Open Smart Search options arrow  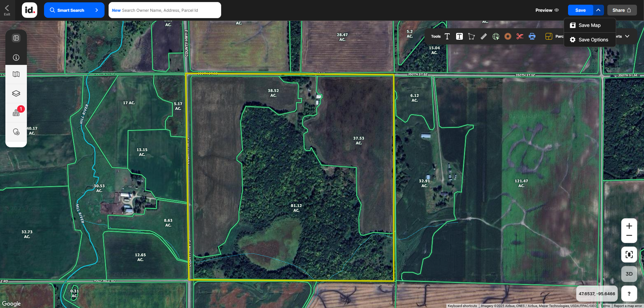point(97,10)
